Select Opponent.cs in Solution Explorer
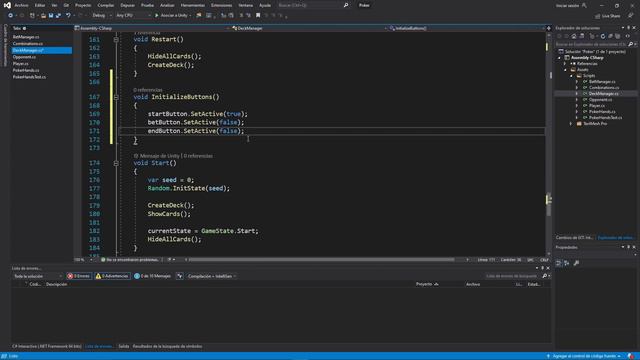 600,100
